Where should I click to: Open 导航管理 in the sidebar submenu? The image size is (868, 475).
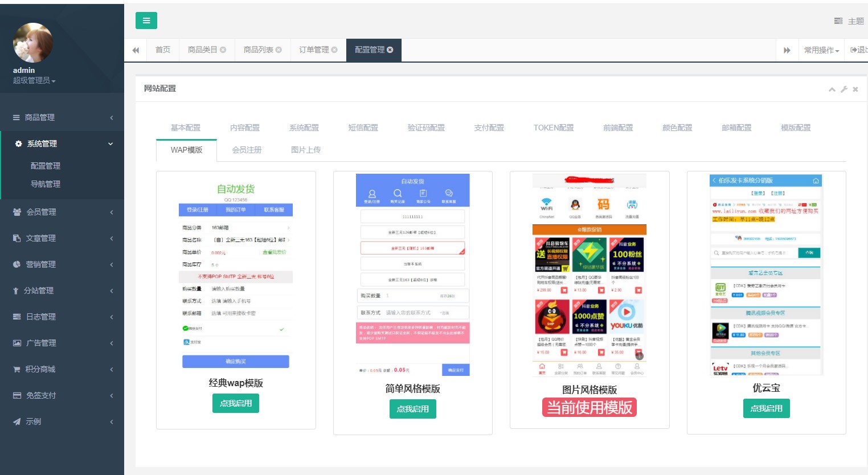(46, 184)
